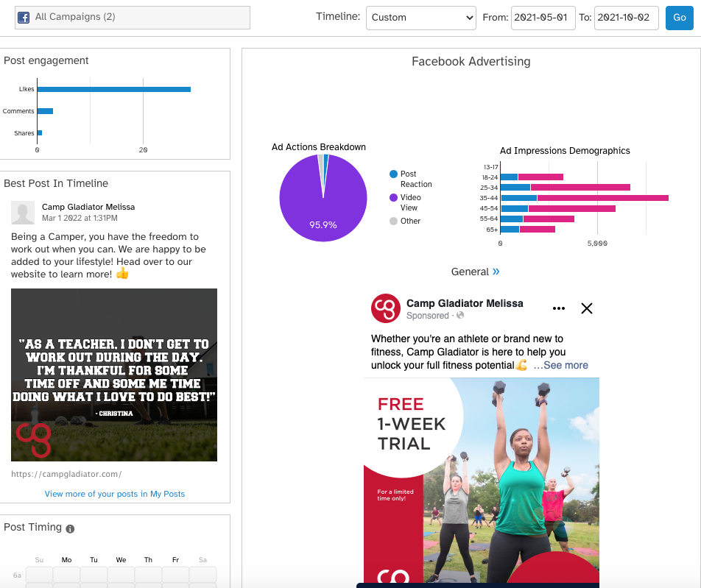
Task: Click the Ad Actions Breakdown chart title
Action: pyautogui.click(x=319, y=147)
